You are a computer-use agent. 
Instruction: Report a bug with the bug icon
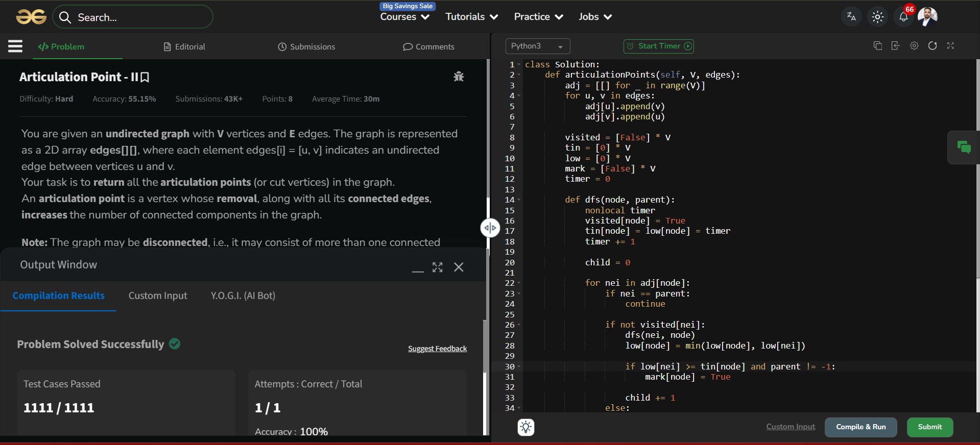pyautogui.click(x=459, y=77)
